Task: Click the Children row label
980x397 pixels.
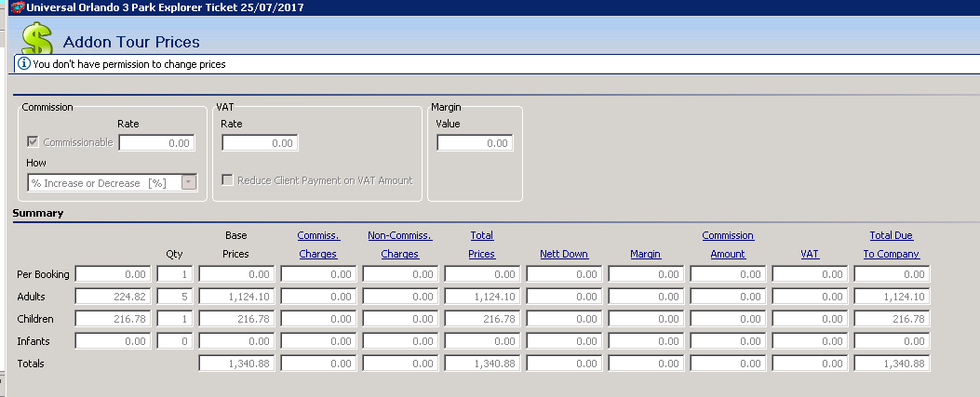Action: click(35, 319)
